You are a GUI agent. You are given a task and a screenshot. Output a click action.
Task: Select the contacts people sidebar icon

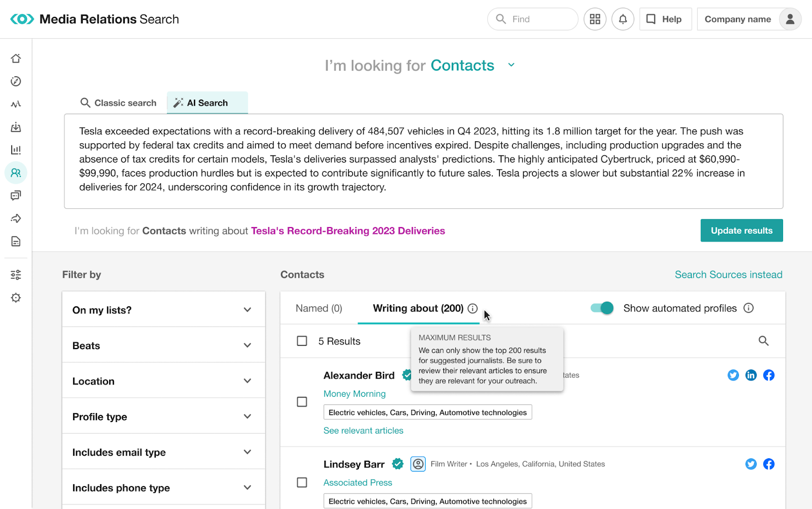click(16, 173)
